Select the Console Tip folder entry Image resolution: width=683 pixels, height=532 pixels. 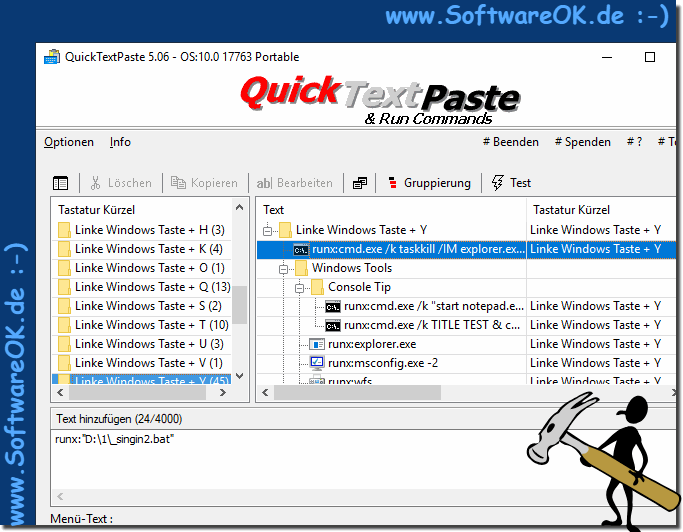(x=359, y=287)
